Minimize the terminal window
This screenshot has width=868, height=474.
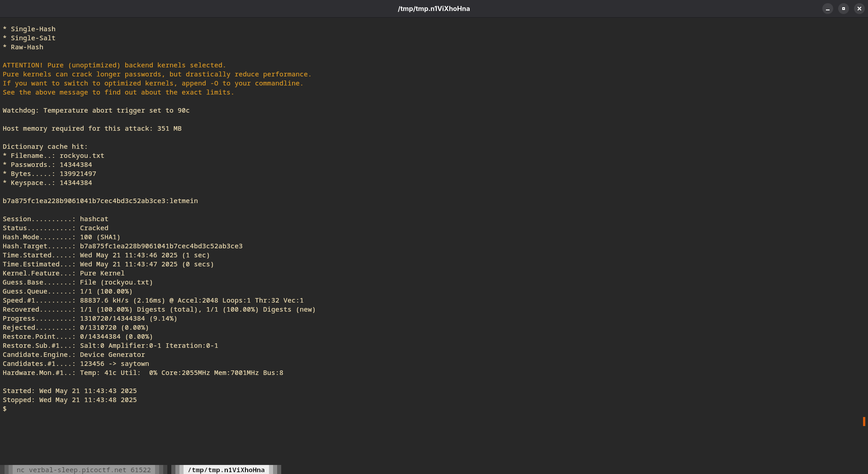(x=827, y=9)
